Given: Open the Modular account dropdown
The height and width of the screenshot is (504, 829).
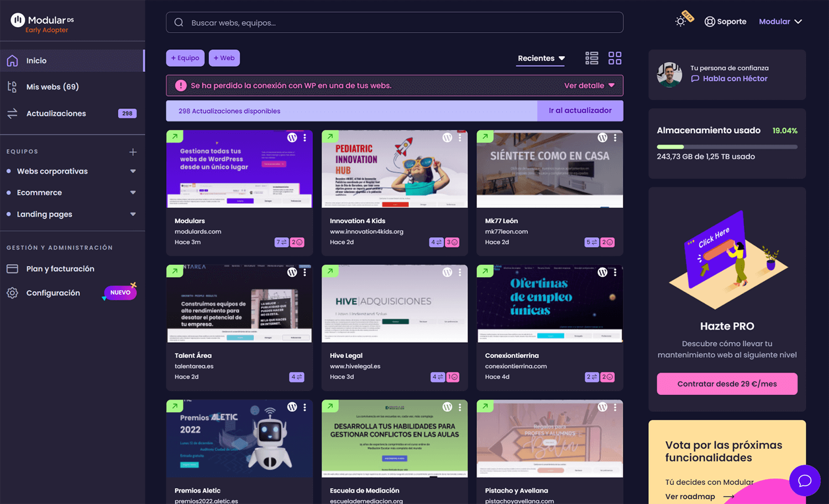Looking at the screenshot, I should (780, 22).
